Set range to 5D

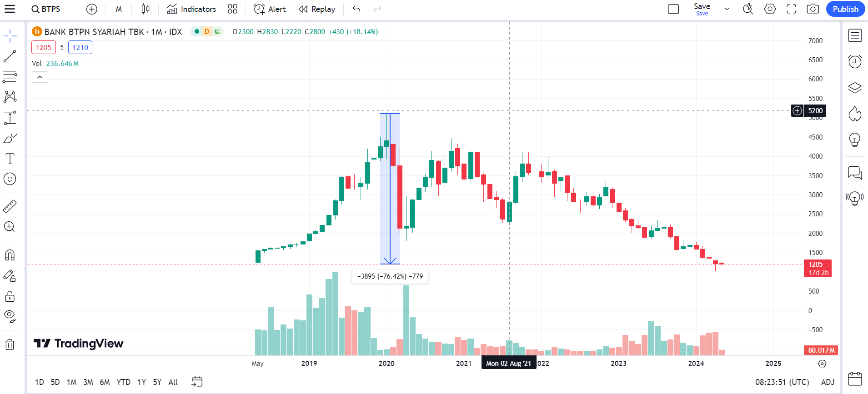pos(55,382)
